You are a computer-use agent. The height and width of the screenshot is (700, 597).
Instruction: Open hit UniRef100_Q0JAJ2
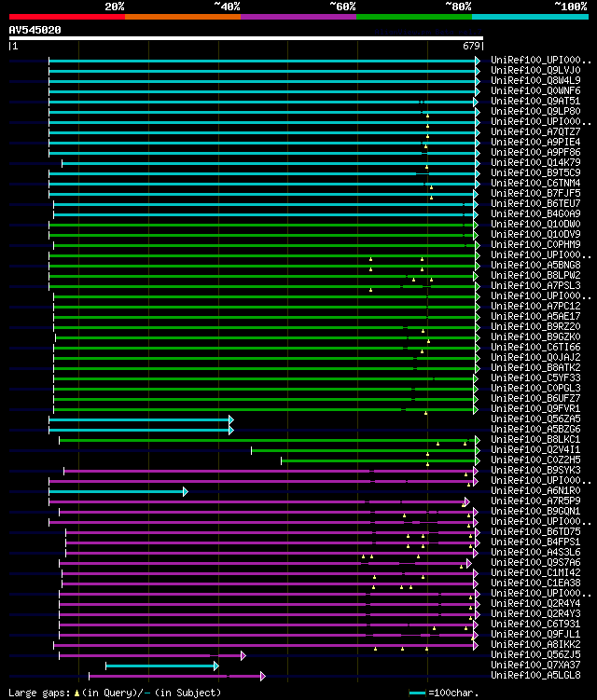(x=535, y=357)
